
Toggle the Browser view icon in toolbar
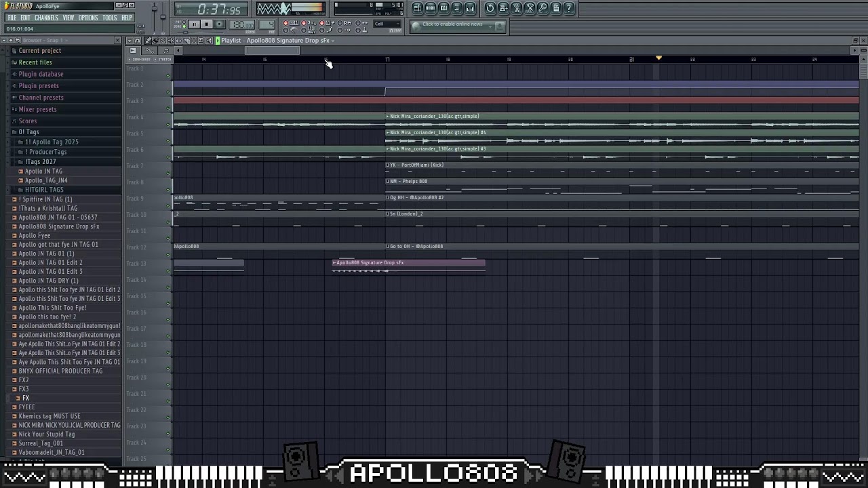456,8
